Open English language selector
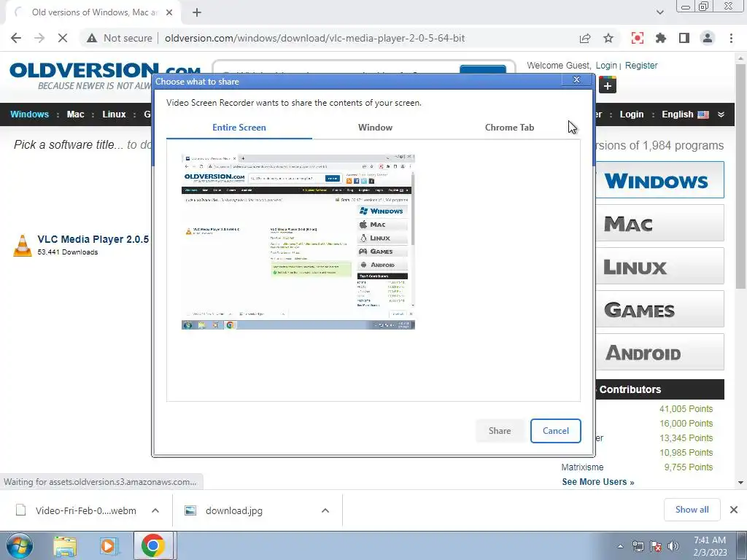The width and height of the screenshot is (747, 560). point(685,114)
